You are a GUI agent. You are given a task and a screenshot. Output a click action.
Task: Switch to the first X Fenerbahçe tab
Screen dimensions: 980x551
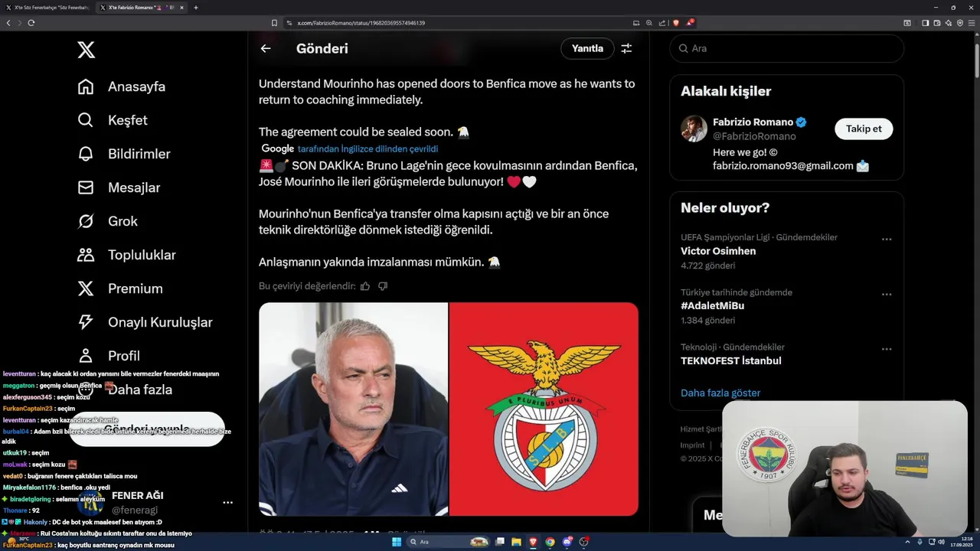pyautogui.click(x=47, y=8)
